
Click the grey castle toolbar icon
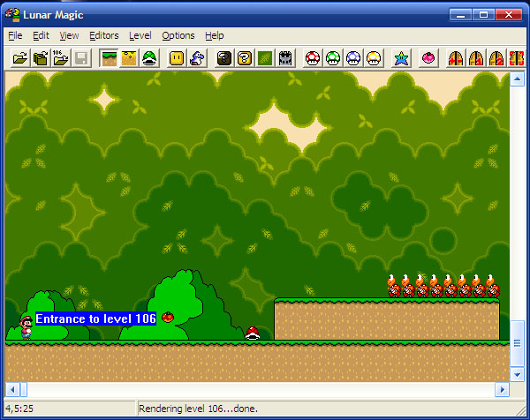(285, 58)
